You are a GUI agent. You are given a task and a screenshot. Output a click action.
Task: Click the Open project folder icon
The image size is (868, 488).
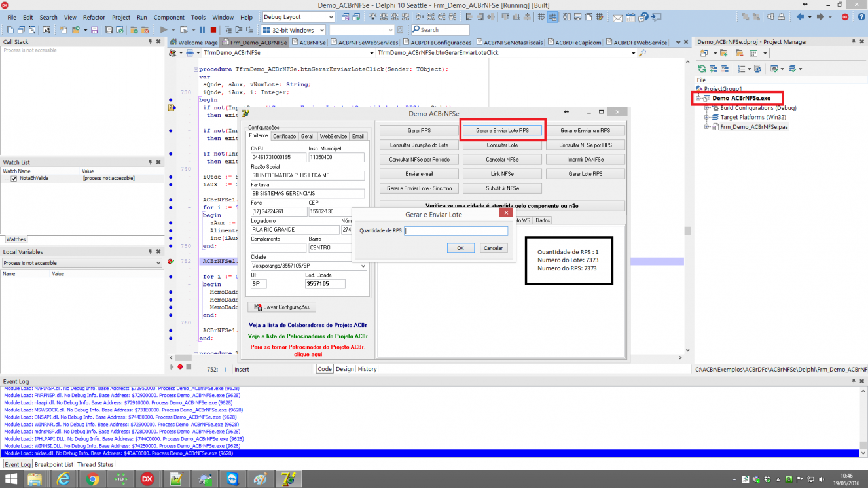(x=75, y=30)
